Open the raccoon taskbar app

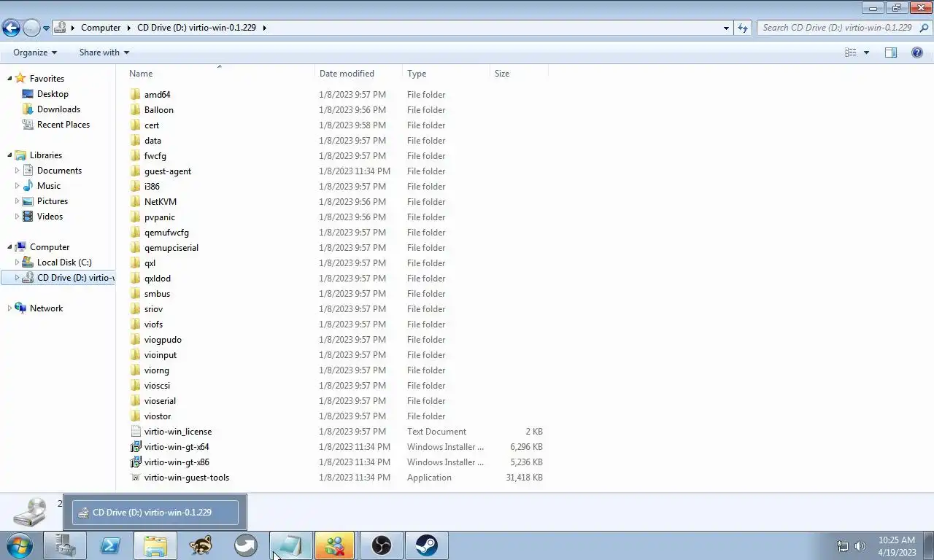201,545
